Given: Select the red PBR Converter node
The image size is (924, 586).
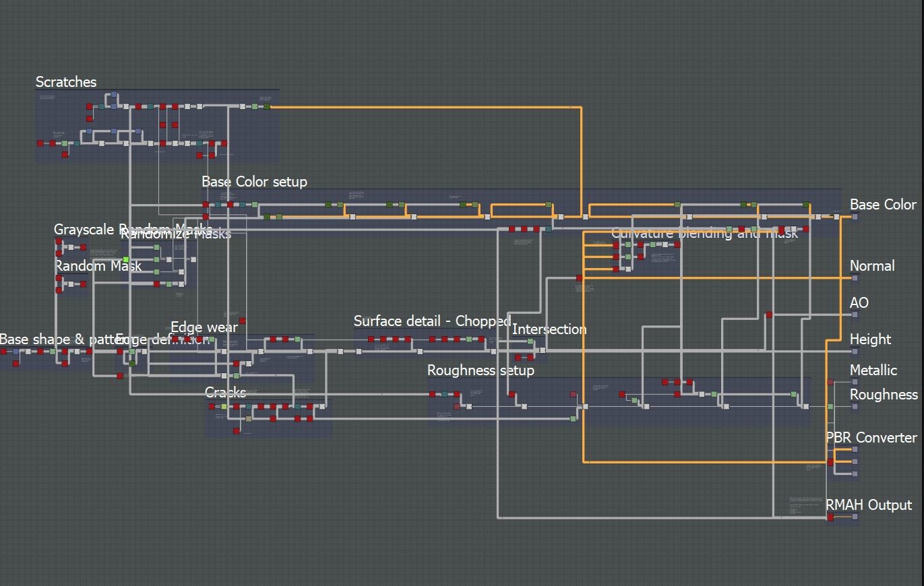Looking at the screenshot, I should tap(830, 462).
